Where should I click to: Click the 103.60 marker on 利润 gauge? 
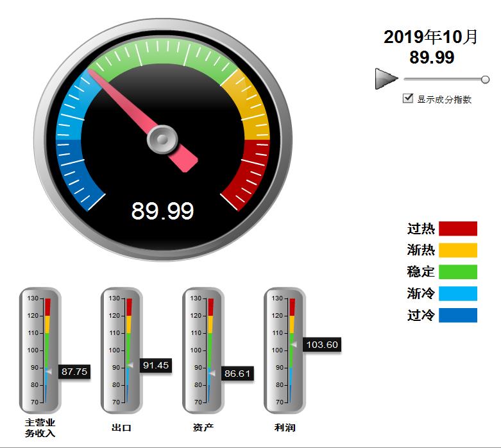coord(321,345)
